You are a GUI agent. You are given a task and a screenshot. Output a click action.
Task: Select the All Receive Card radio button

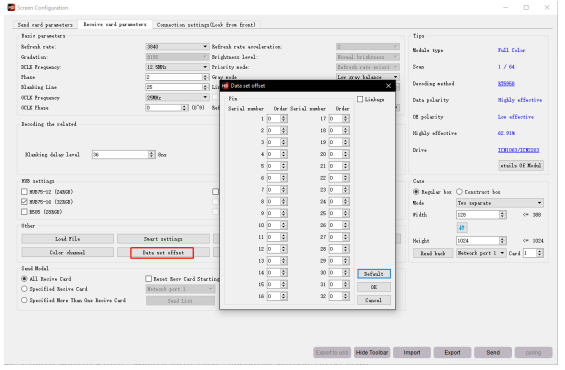pyautogui.click(x=24, y=279)
